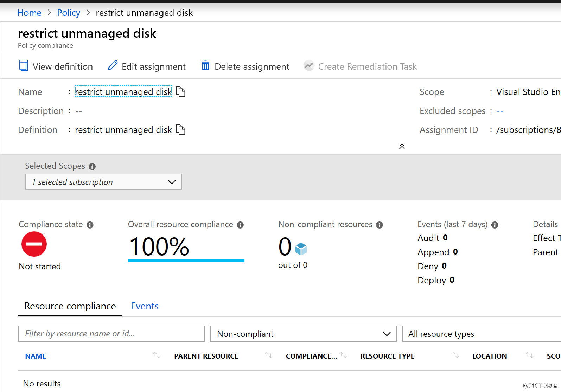Show info for Overall resource compliance
Image resolution: width=561 pixels, height=392 pixels.
click(240, 225)
